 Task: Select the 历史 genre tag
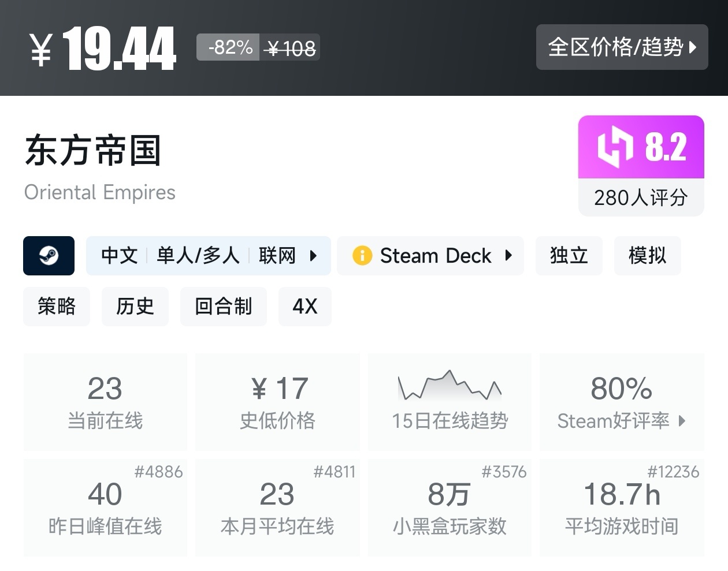click(135, 306)
